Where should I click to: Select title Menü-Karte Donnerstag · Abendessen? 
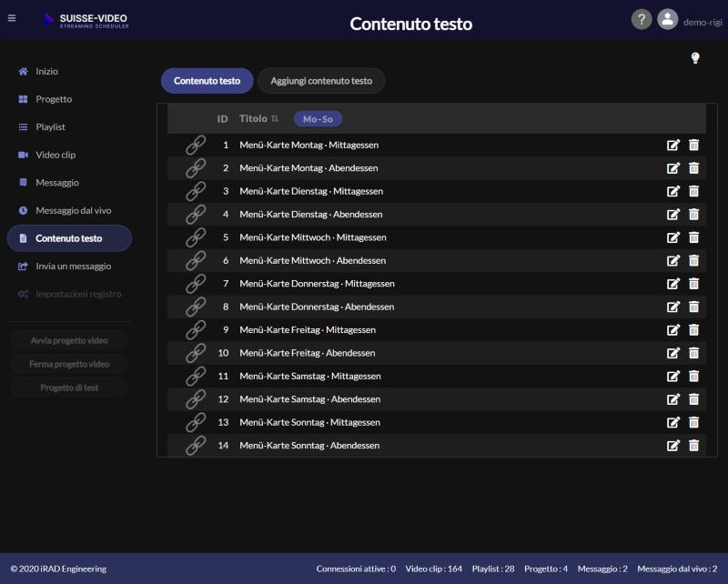click(317, 307)
